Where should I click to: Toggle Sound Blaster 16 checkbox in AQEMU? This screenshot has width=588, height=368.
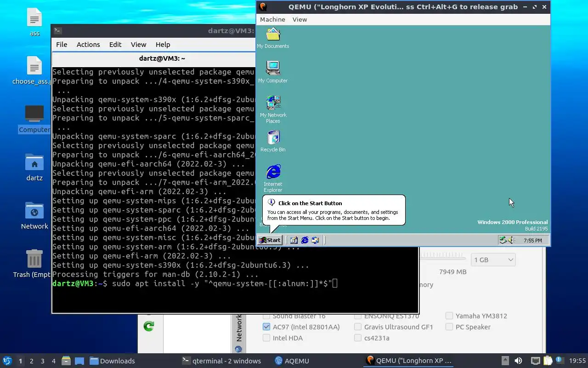pyautogui.click(x=266, y=316)
